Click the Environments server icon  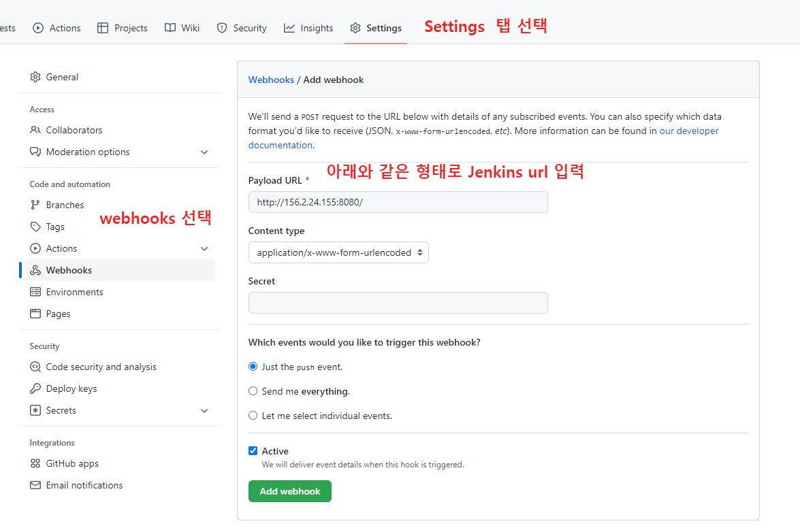pos(35,292)
